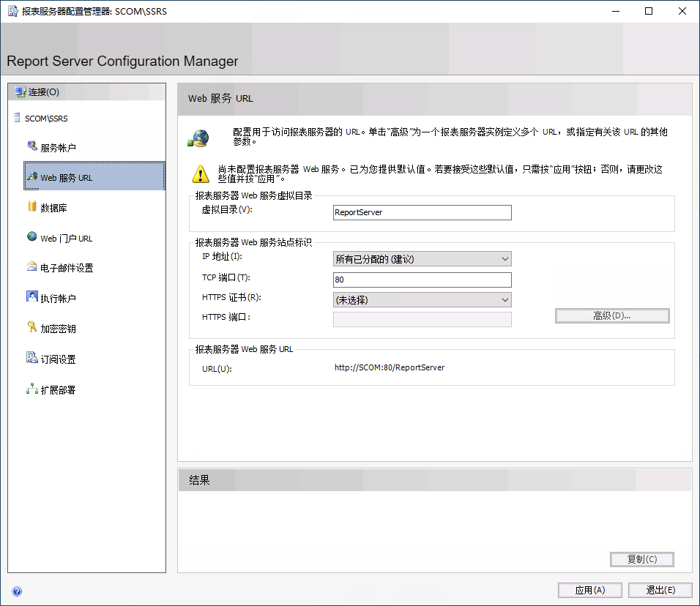
Task: Open the HTTPS 证书 certificate dropdown
Action: 504,299
